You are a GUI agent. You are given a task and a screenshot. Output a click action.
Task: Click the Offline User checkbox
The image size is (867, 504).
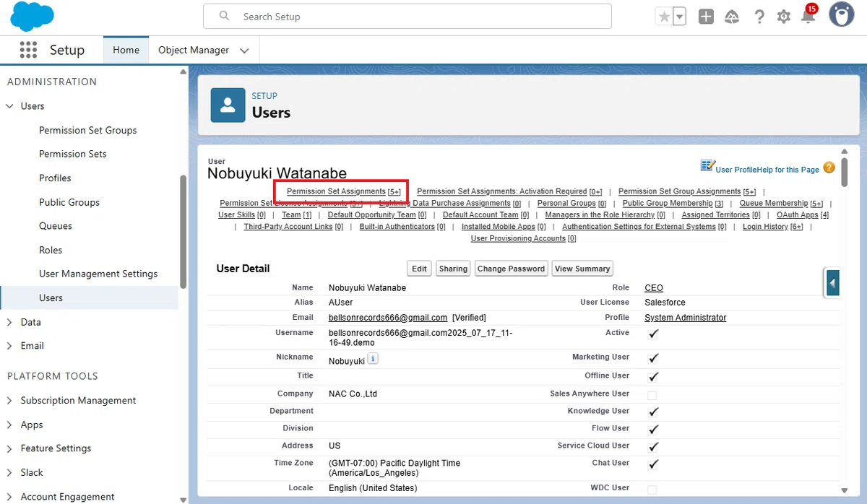click(653, 377)
